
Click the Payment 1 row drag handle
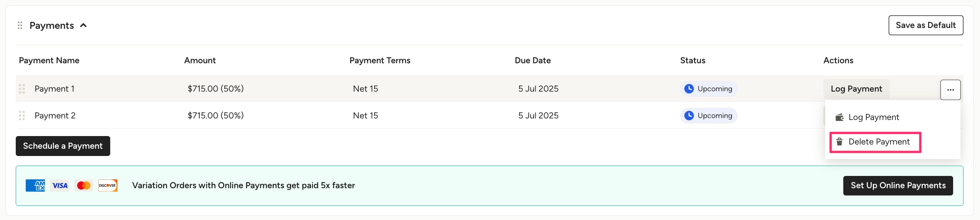(x=22, y=89)
